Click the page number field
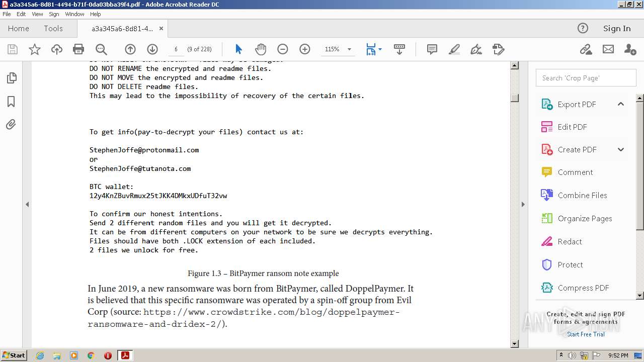 (x=176, y=49)
